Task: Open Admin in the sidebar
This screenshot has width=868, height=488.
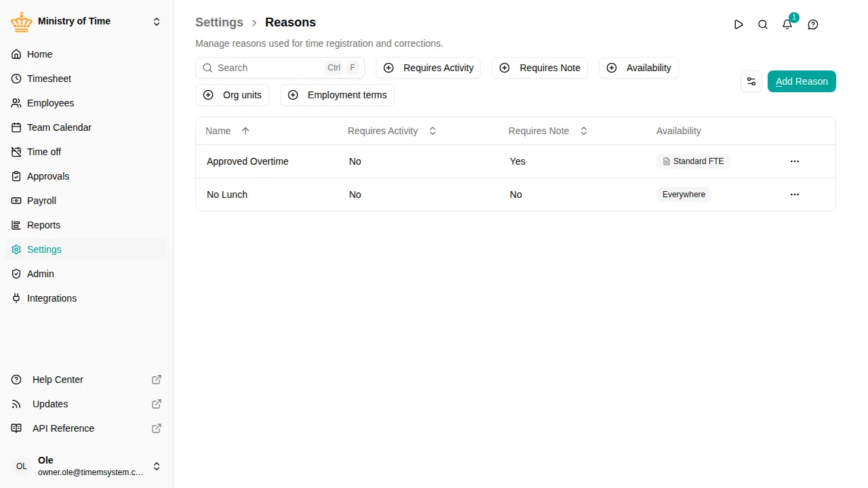Action: 86,274
